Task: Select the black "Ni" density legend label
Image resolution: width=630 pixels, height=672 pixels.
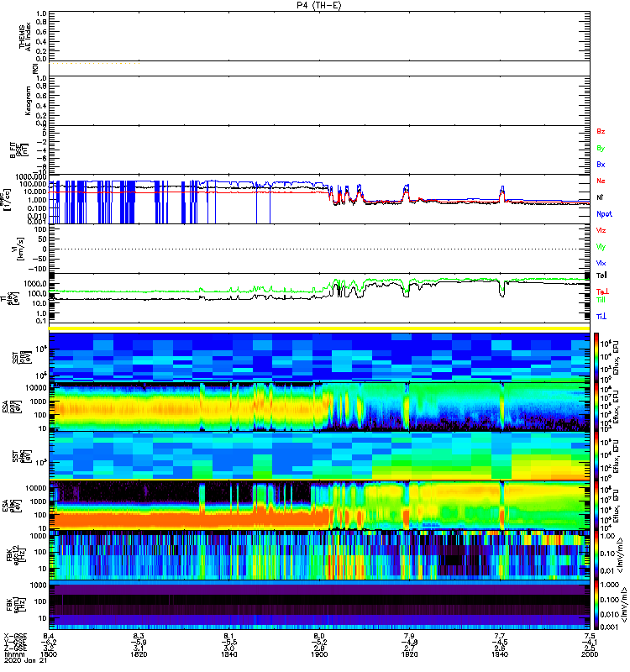Action: (600, 197)
